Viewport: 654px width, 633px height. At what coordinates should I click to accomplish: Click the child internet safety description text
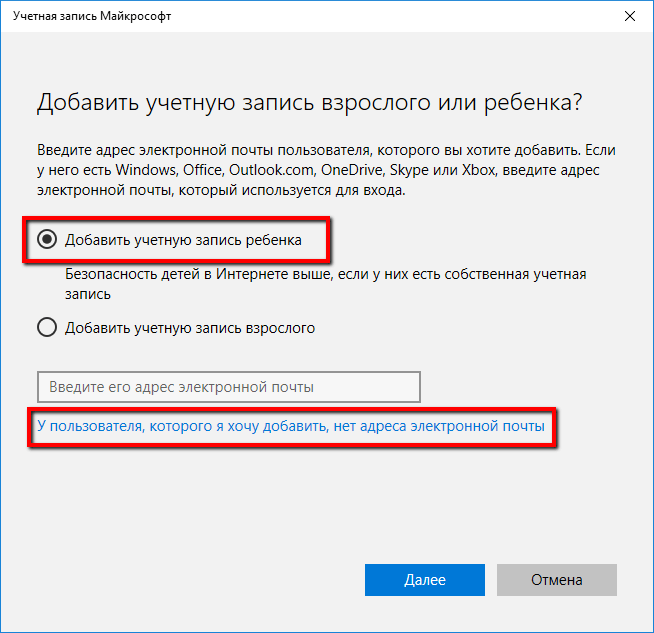tap(326, 274)
